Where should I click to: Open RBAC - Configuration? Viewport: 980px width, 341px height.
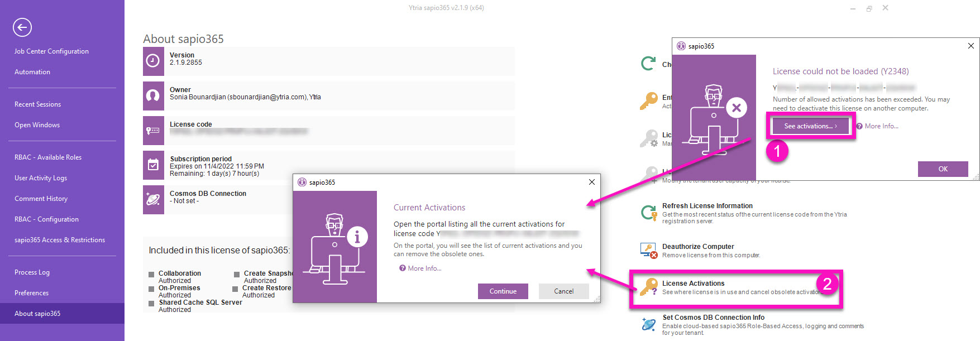(x=46, y=219)
